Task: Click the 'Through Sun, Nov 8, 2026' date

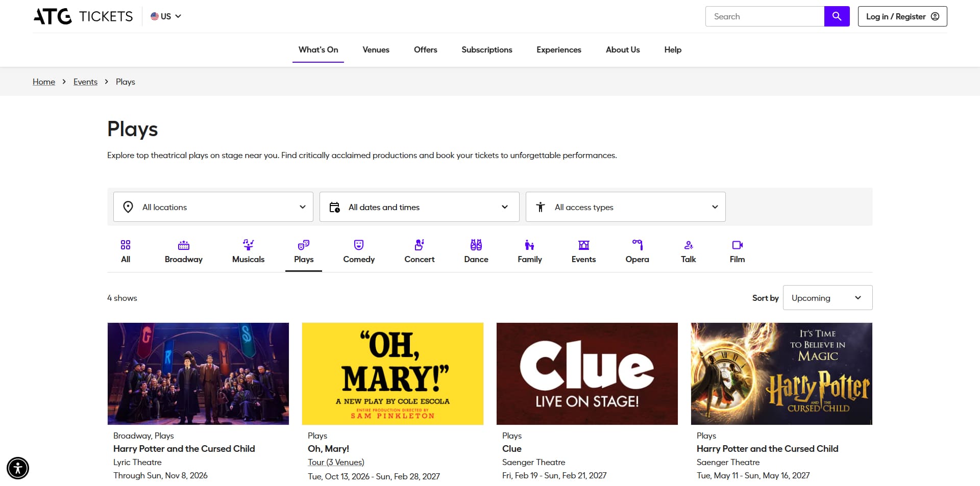Action: click(x=160, y=475)
